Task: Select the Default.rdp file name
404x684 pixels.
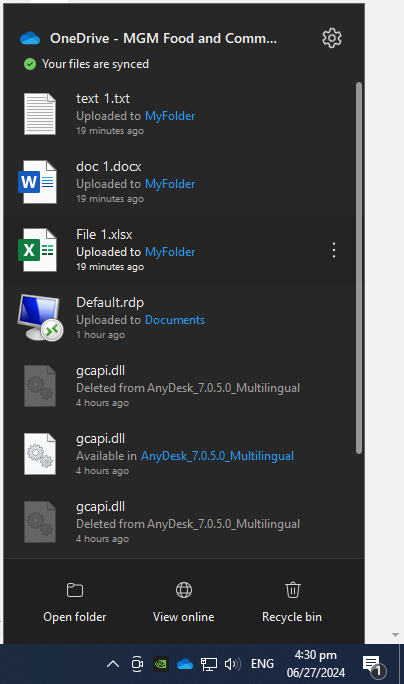Action: [x=110, y=302]
